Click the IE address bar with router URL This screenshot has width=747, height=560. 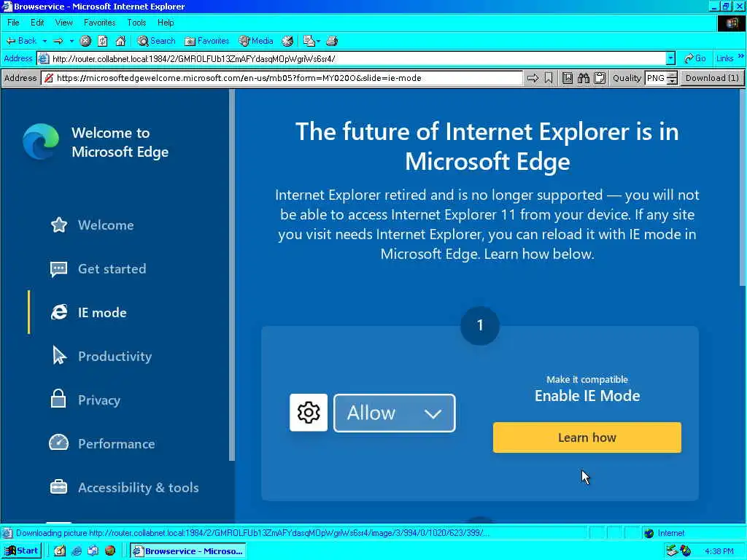pyautogui.click(x=352, y=58)
